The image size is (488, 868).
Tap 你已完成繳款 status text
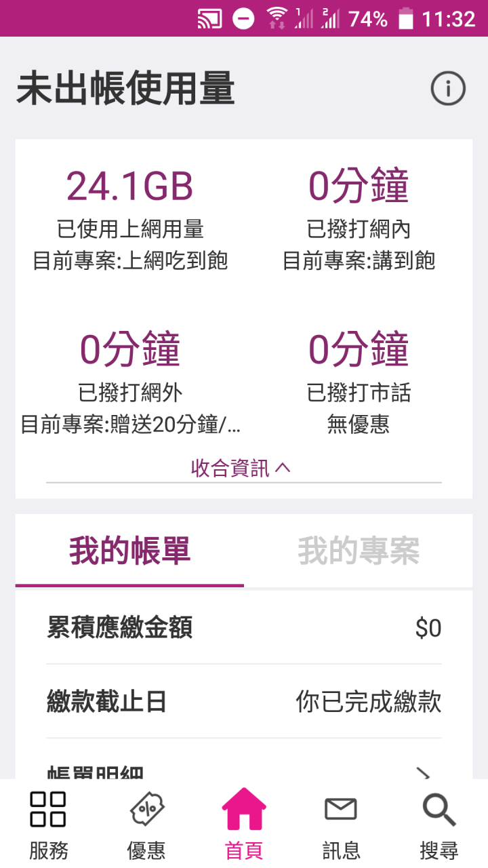[369, 702]
